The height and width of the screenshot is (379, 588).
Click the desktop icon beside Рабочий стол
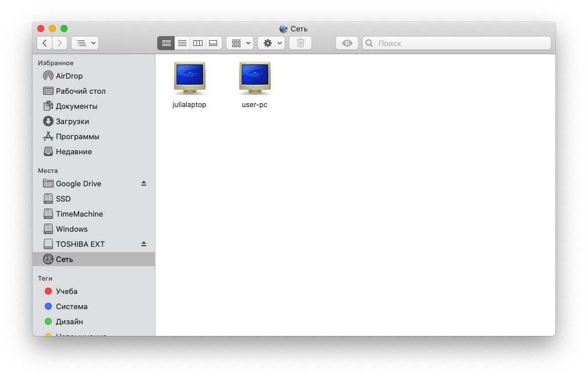pos(48,91)
